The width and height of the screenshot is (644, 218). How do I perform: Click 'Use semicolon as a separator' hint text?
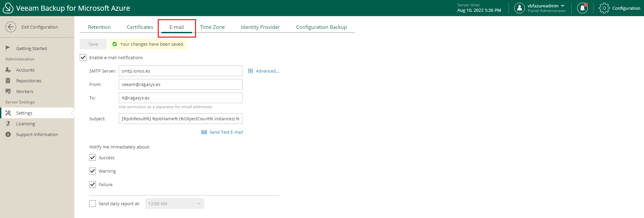pyautogui.click(x=165, y=107)
